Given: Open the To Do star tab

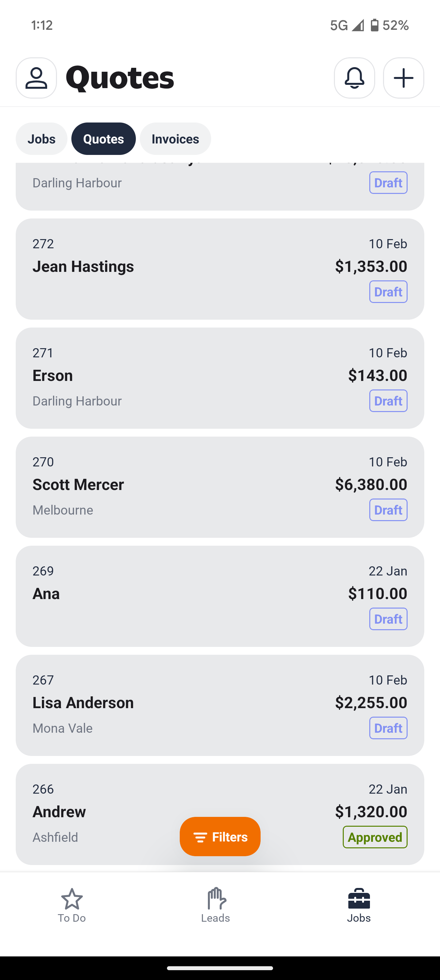Looking at the screenshot, I should pyautogui.click(x=72, y=905).
